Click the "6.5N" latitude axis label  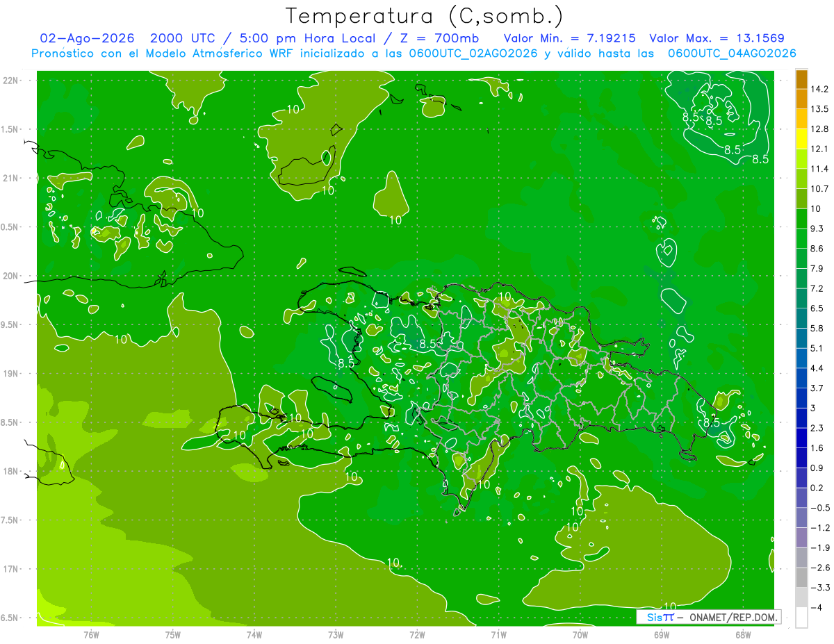pos(10,618)
